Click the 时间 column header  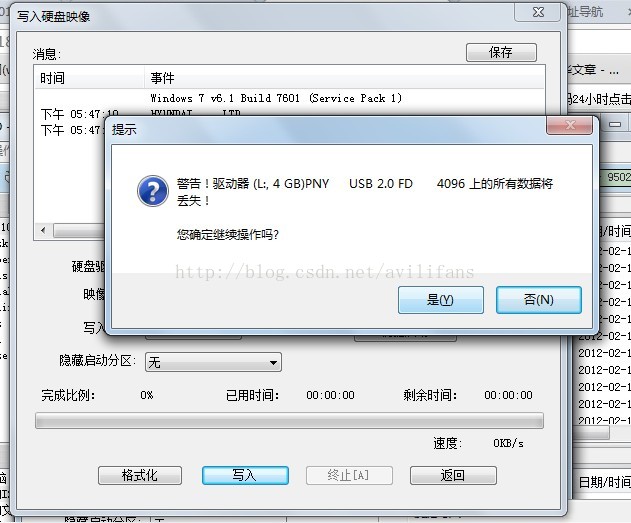point(89,78)
